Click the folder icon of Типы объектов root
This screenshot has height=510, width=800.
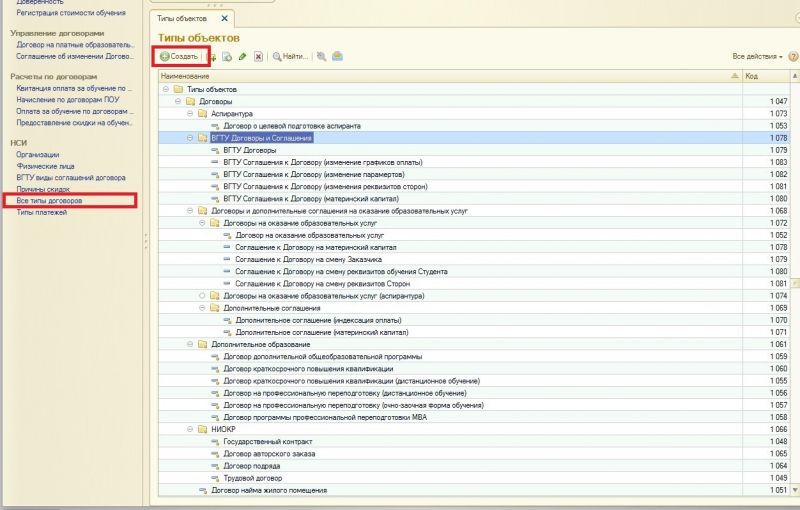178,89
